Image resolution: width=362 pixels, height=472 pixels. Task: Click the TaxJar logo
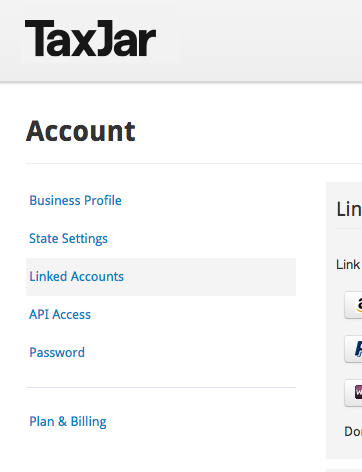pos(90,38)
